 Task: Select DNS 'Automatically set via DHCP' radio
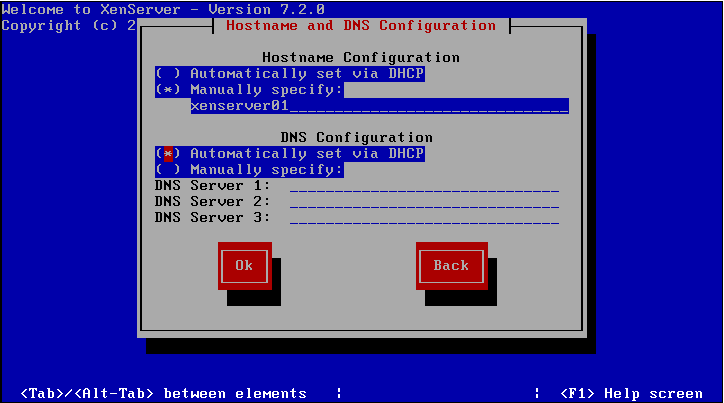coord(290,154)
